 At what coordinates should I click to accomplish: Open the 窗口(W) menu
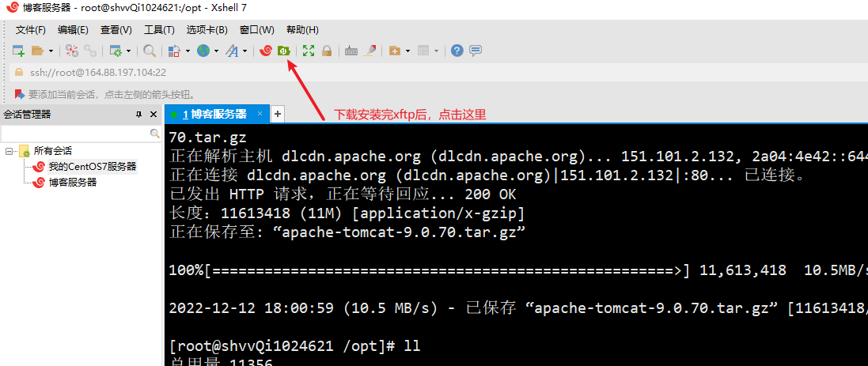257,30
